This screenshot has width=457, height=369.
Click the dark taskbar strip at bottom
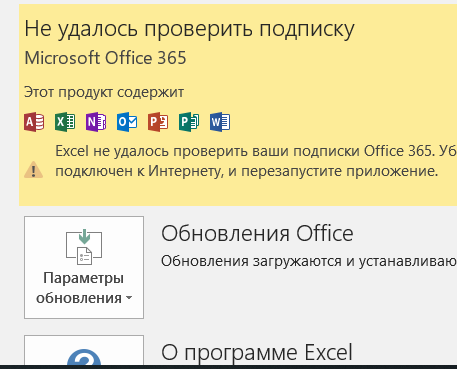(x=228, y=367)
